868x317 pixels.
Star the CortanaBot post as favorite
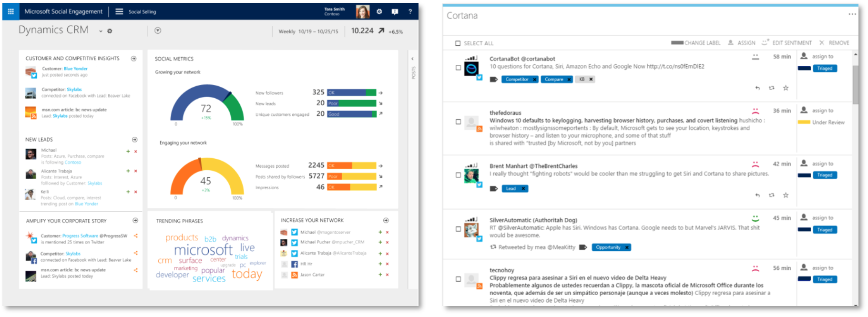click(x=786, y=88)
